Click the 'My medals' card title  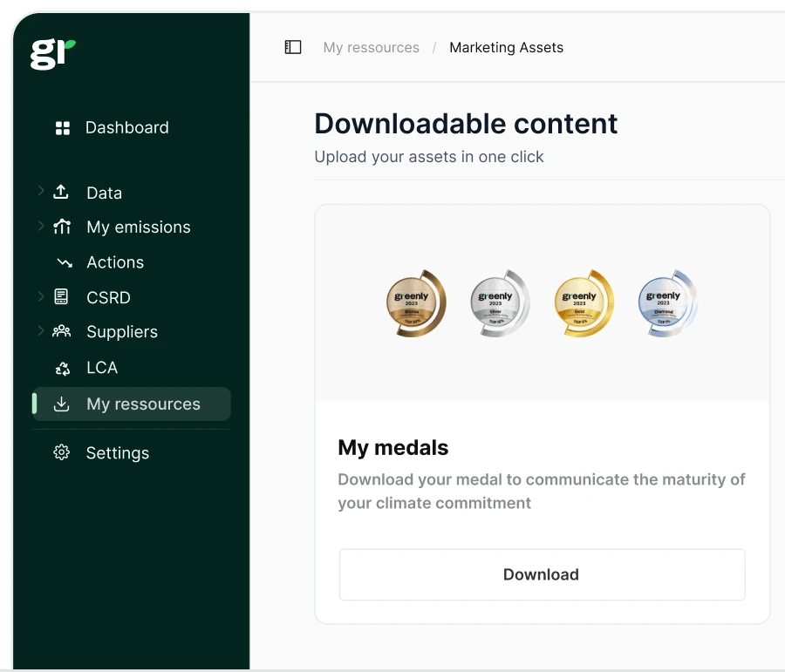393,448
